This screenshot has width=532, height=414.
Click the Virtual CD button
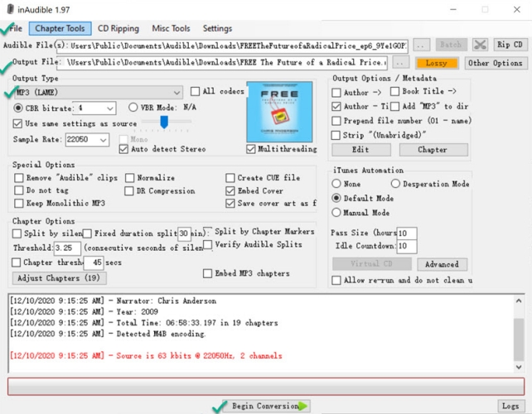tap(372, 264)
